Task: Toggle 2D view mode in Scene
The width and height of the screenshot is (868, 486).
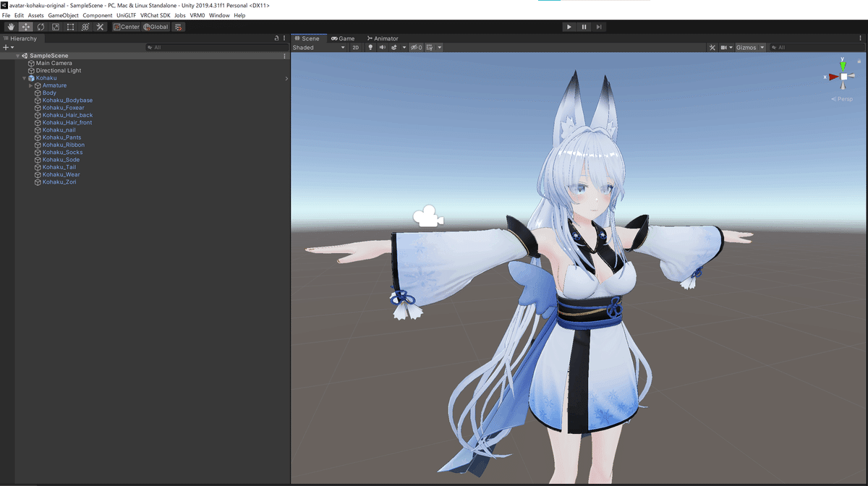Action: click(355, 48)
